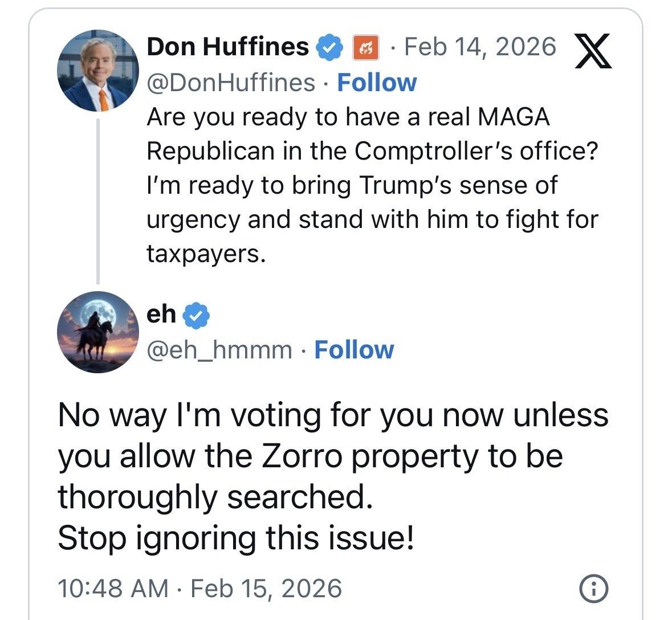Open the @eh_hmmm handle link
This screenshot has width=672, height=620.
coord(220,350)
